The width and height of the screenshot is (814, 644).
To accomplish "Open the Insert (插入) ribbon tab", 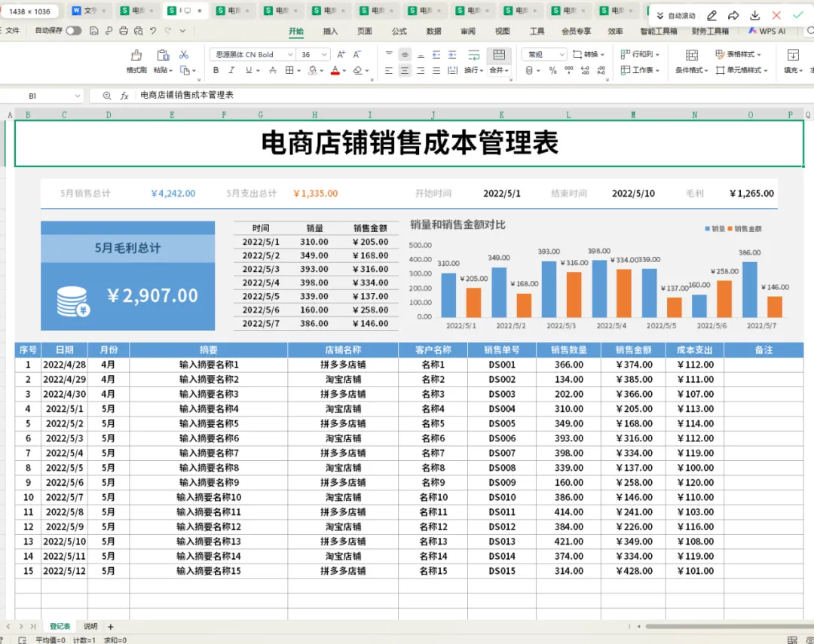I will tap(330, 31).
